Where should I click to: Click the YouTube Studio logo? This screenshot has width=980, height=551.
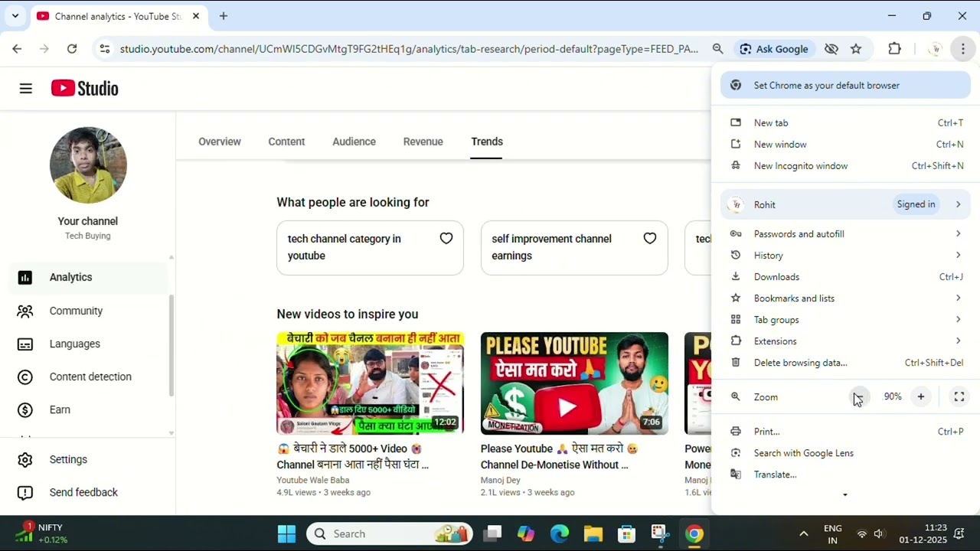(x=85, y=89)
